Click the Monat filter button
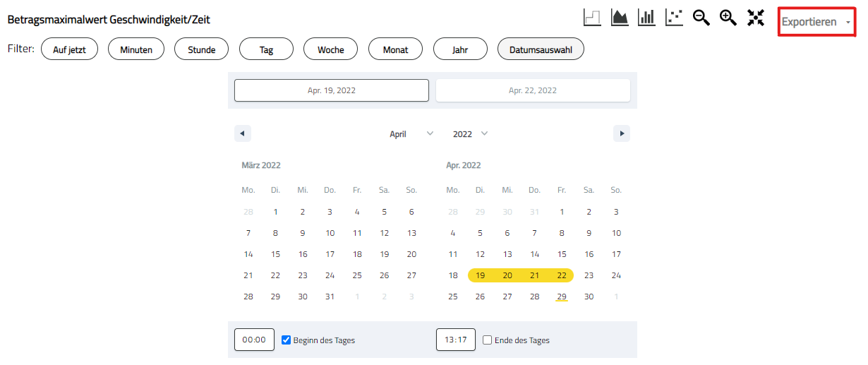868x365 pixels. 395,49
